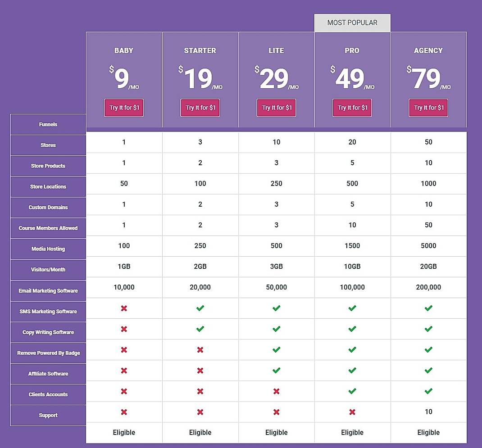
Task: Click the Eligible cell under Starter
Action: pyautogui.click(x=200, y=432)
